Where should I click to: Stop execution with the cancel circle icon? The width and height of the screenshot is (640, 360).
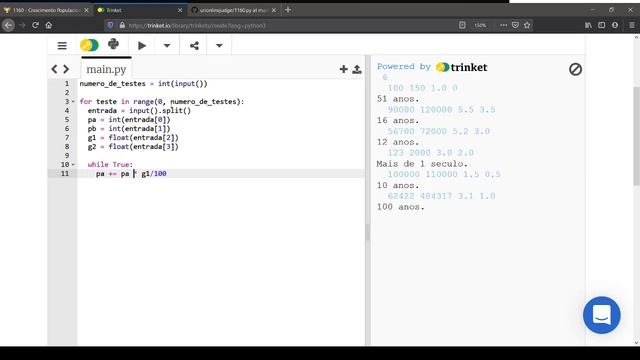point(576,69)
